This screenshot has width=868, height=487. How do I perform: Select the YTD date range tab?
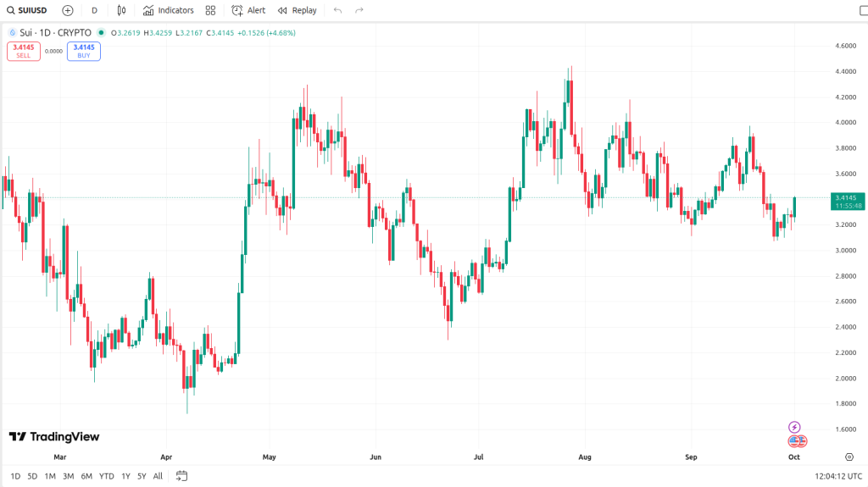pos(107,476)
